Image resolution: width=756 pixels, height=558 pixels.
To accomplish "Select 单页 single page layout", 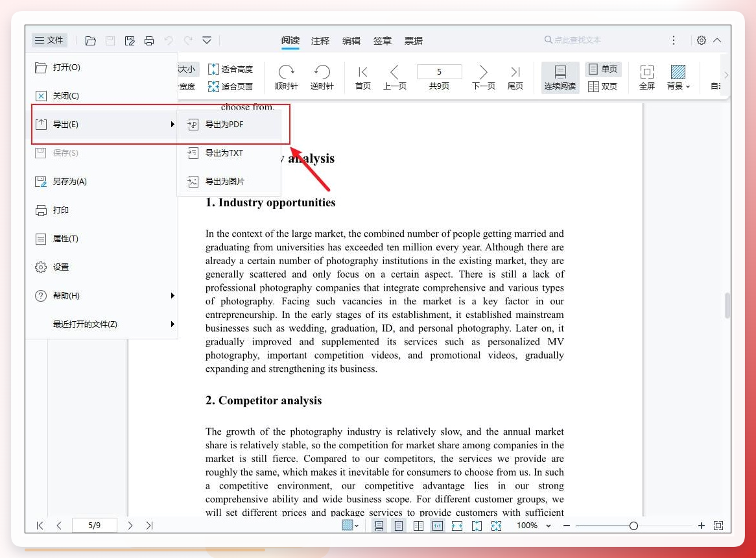I will pos(603,69).
